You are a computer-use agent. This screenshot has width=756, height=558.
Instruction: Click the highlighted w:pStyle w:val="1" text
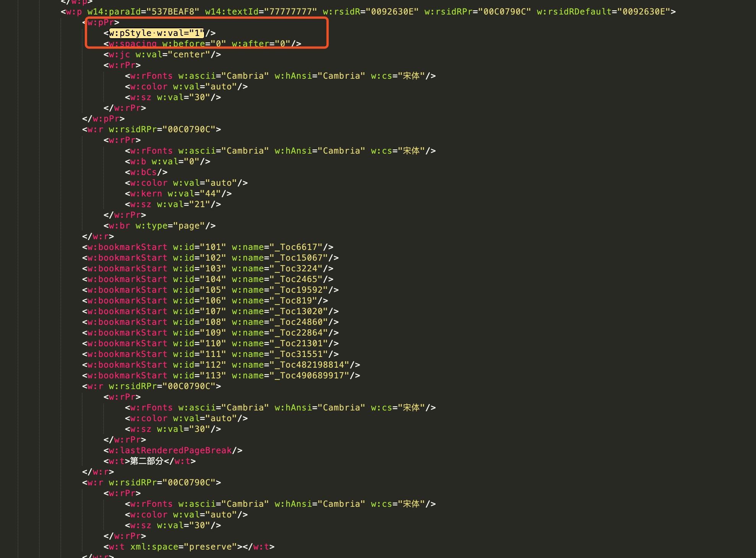pyautogui.click(x=156, y=33)
